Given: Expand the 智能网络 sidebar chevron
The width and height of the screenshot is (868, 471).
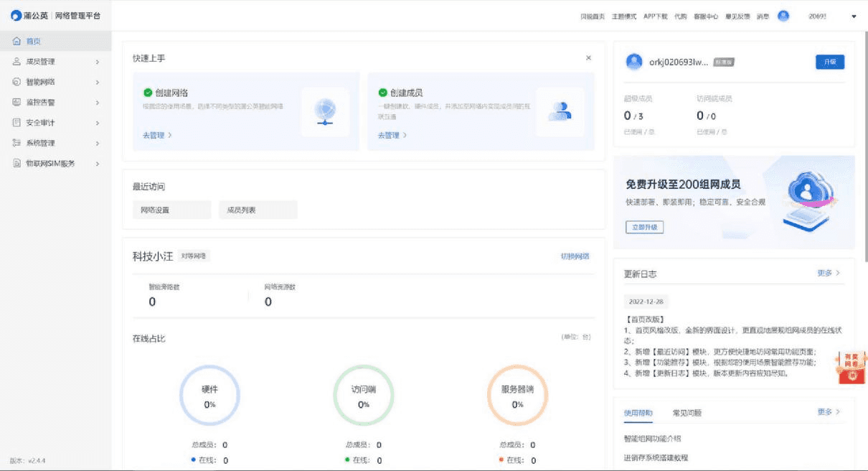Looking at the screenshot, I should pyautogui.click(x=98, y=82).
